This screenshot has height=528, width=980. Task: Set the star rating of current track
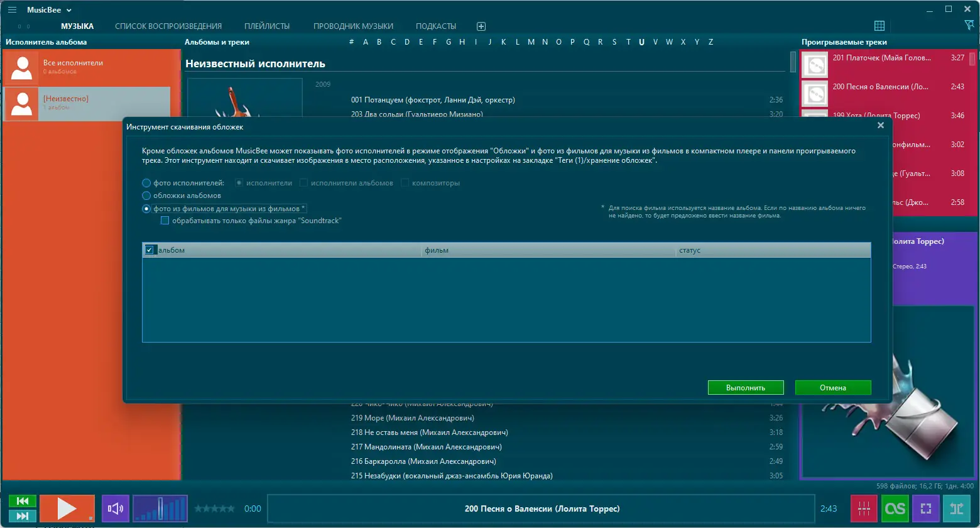point(214,509)
